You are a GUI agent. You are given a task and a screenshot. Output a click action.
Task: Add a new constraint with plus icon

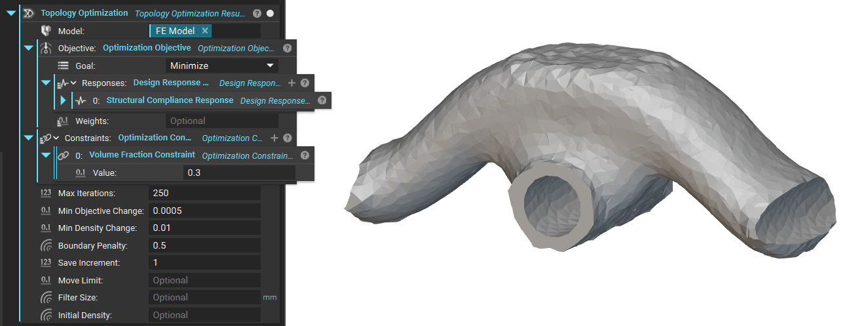[x=274, y=138]
